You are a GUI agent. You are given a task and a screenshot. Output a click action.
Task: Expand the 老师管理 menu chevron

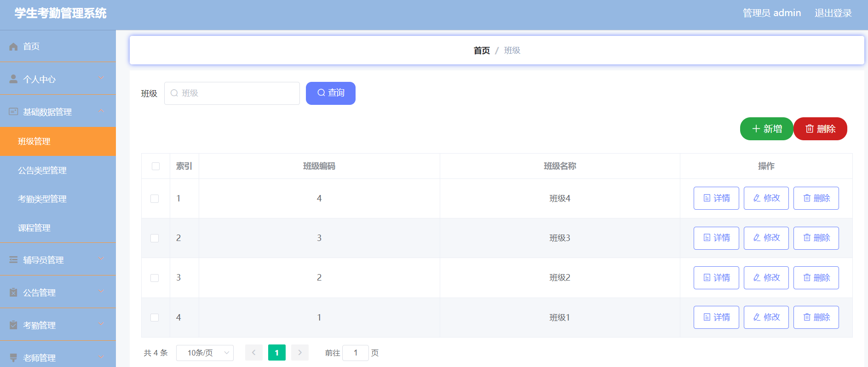coord(101,357)
